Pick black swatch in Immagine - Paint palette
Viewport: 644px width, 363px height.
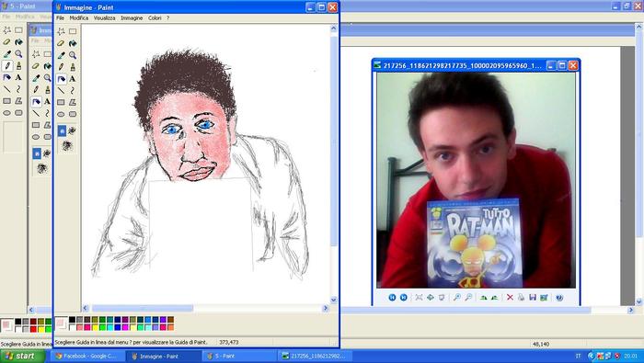coord(72,320)
